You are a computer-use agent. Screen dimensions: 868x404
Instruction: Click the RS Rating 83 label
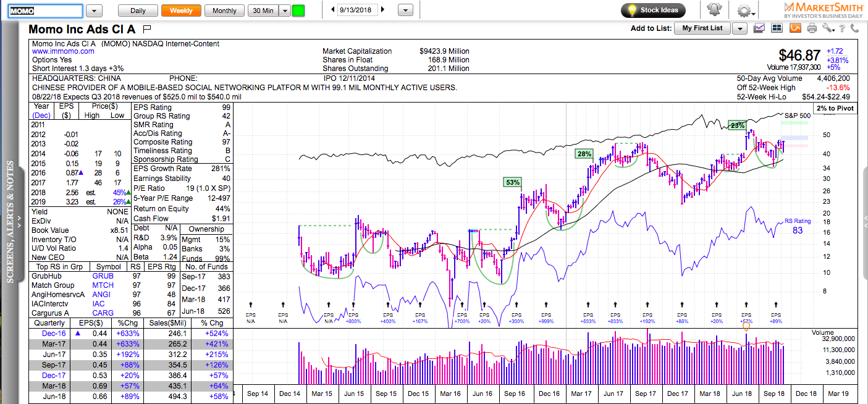(798, 226)
